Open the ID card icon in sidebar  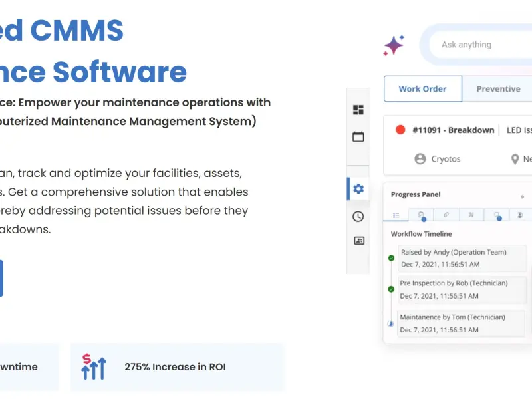359,241
